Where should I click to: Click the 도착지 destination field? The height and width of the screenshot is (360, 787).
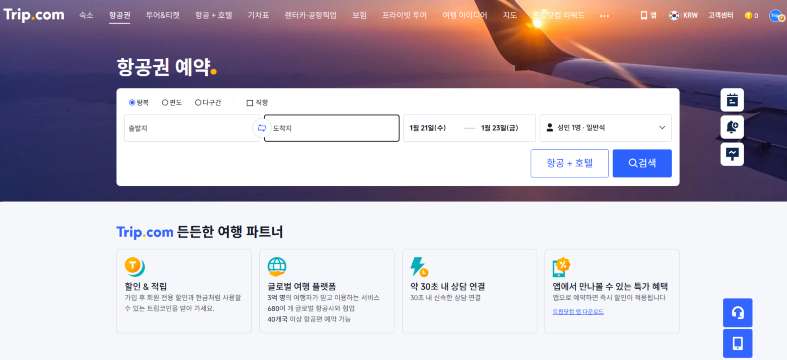click(332, 128)
